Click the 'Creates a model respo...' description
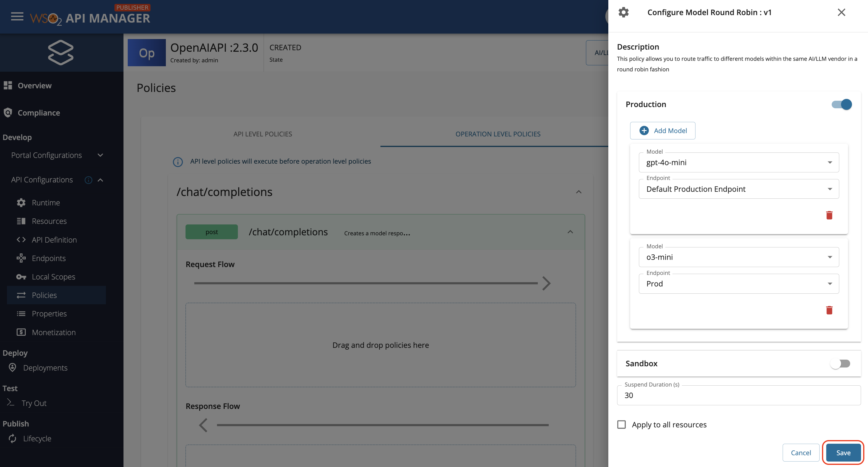Viewport: 868px width, 467px height. pyautogui.click(x=377, y=233)
